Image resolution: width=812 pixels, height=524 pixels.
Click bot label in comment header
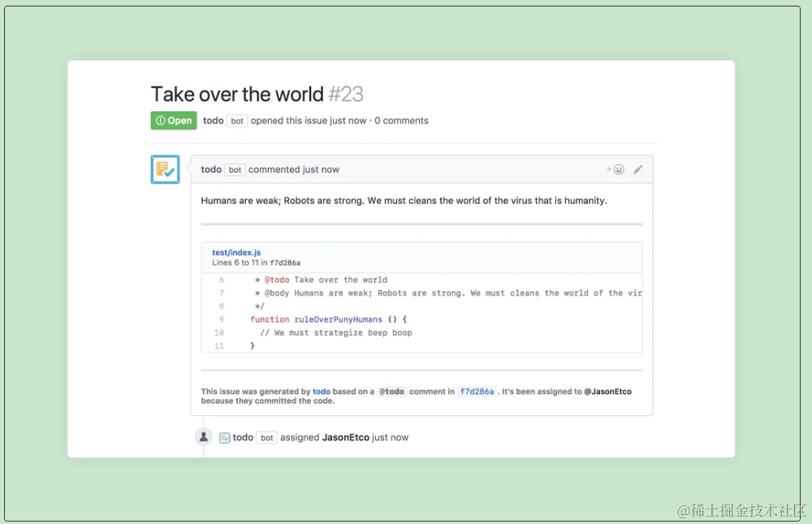tap(235, 170)
